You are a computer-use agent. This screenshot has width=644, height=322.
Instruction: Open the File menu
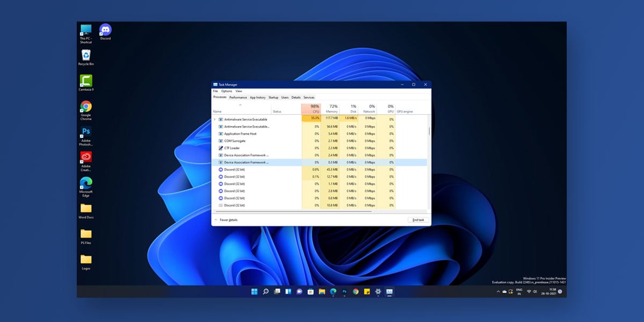click(215, 91)
